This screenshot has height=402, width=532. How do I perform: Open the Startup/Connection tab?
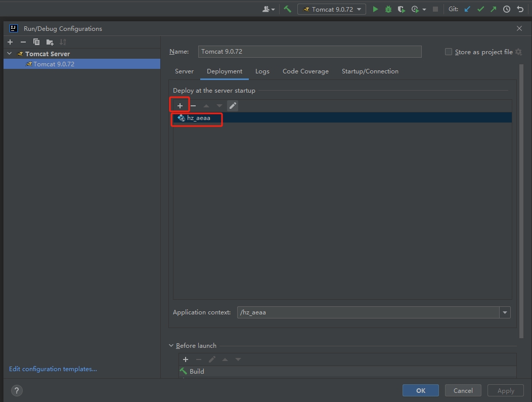pos(370,71)
